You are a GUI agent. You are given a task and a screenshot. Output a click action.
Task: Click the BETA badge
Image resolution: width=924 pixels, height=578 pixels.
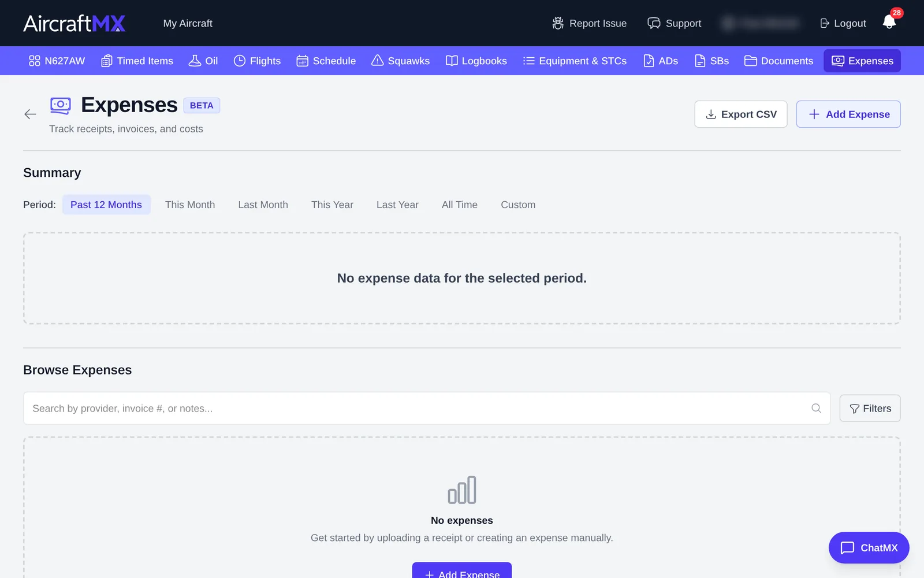coord(202,105)
